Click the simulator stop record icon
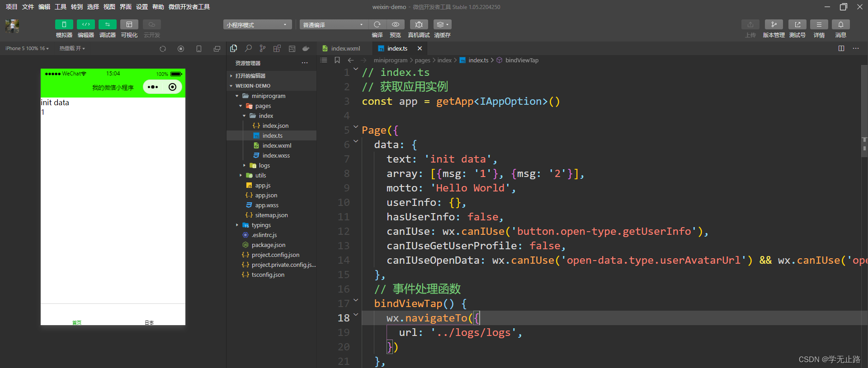The height and width of the screenshot is (368, 868). (181, 49)
